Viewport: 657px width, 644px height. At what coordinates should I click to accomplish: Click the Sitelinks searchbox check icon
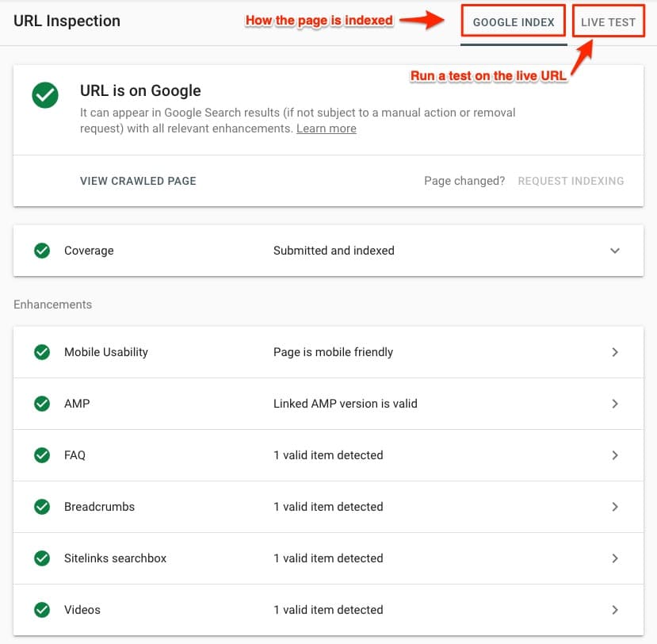(42, 558)
